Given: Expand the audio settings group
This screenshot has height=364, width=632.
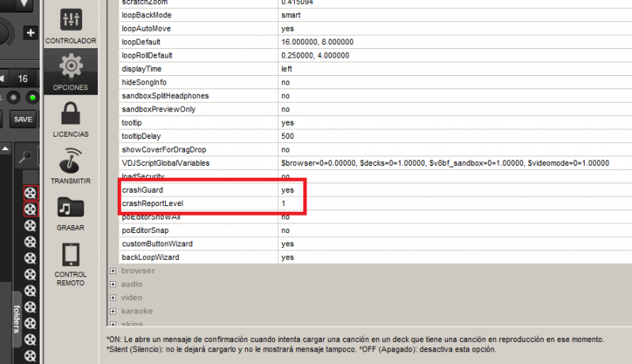Looking at the screenshot, I should (113, 284).
